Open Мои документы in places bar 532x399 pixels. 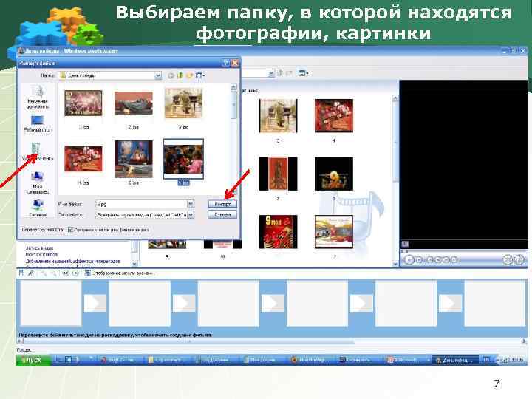[x=38, y=152]
